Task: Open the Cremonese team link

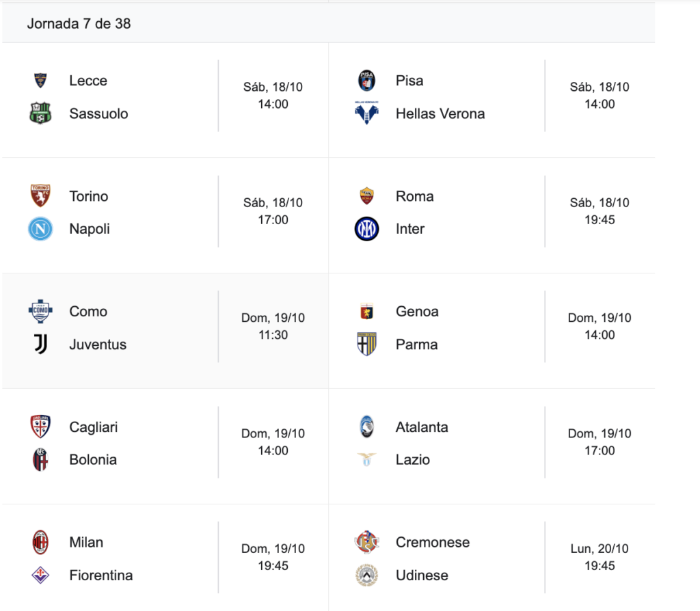Action: (x=433, y=543)
